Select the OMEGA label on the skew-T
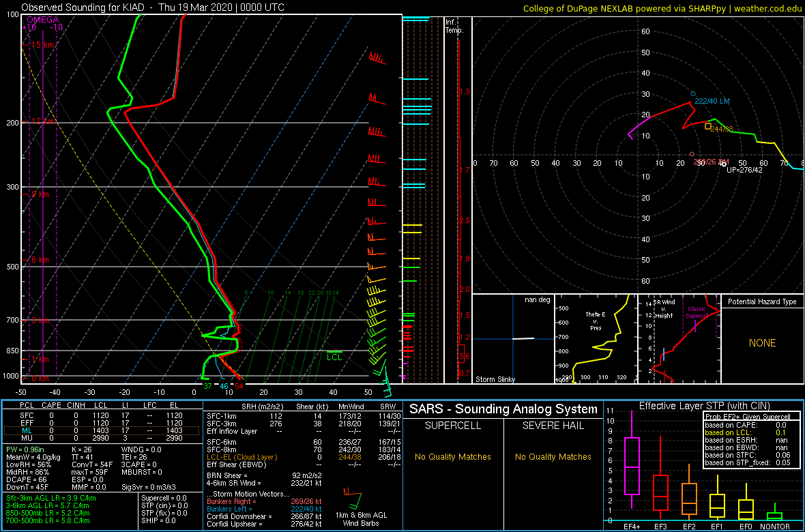Viewport: 805px width, 532px height. coord(42,20)
